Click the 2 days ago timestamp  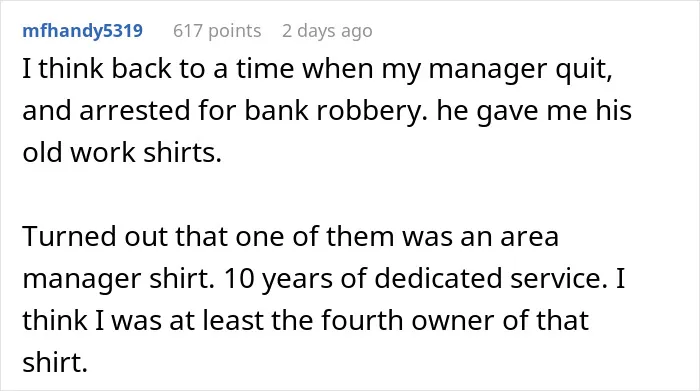[327, 31]
